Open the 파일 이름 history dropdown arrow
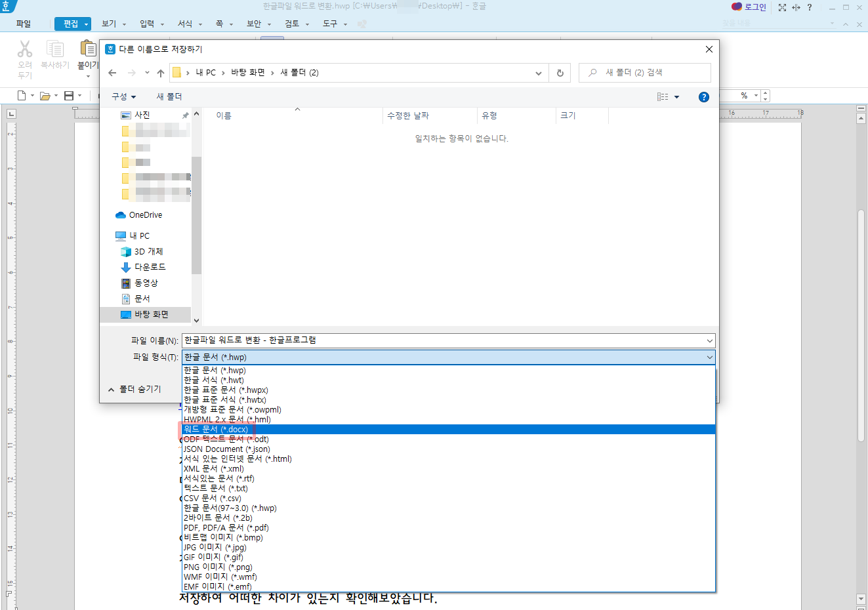Screen dimensions: 868x610 [x=709, y=340]
